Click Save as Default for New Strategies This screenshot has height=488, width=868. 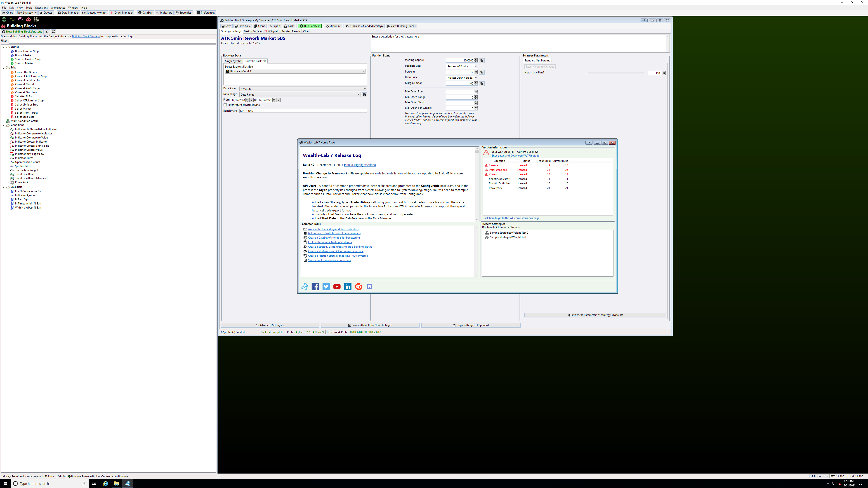(370, 325)
